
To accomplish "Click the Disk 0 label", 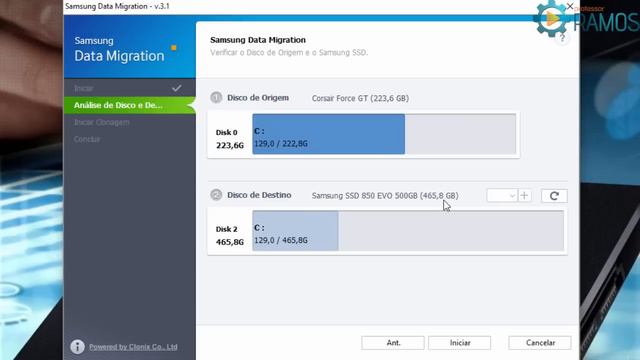I will (x=227, y=133).
